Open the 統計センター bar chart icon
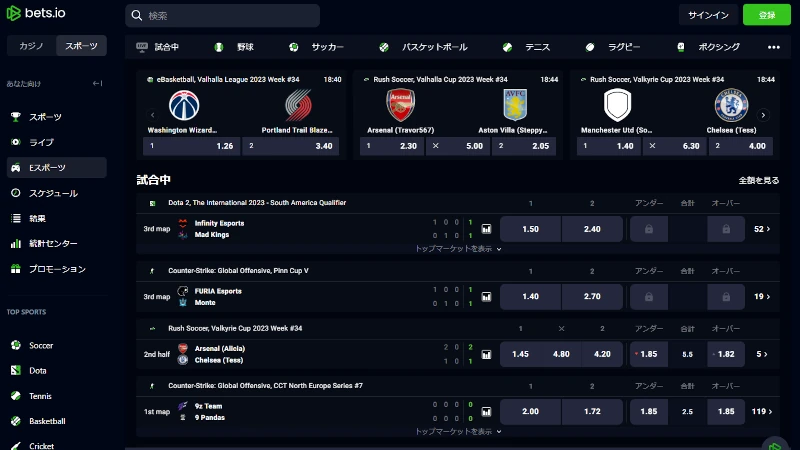The width and height of the screenshot is (800, 450). click(16, 243)
